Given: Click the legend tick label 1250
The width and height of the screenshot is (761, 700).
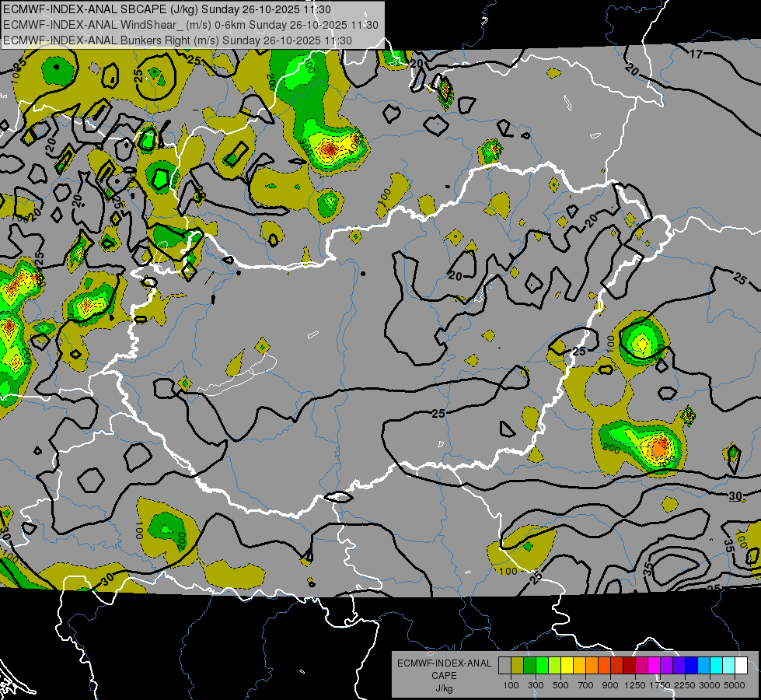Looking at the screenshot, I should click(635, 685).
